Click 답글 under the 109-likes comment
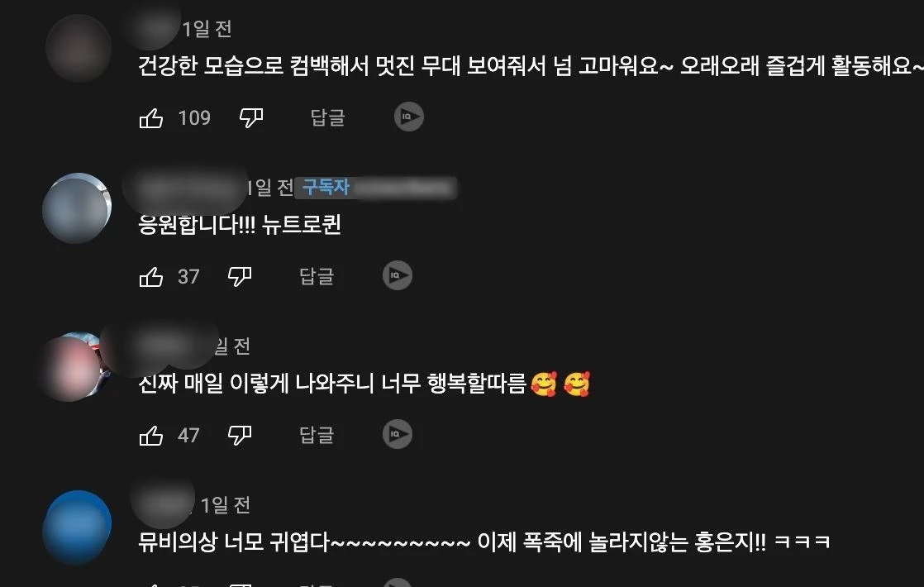924x587 pixels. [x=327, y=117]
